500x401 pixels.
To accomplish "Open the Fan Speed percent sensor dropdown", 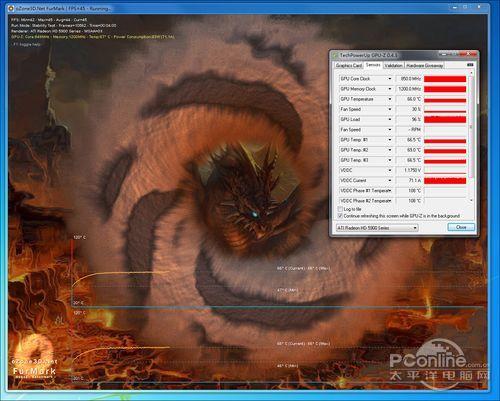I will (389, 109).
